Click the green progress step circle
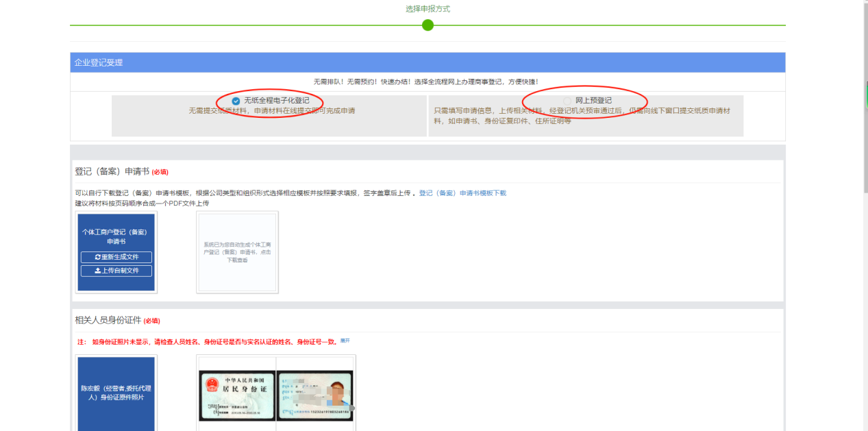This screenshot has width=868, height=431. (x=427, y=25)
